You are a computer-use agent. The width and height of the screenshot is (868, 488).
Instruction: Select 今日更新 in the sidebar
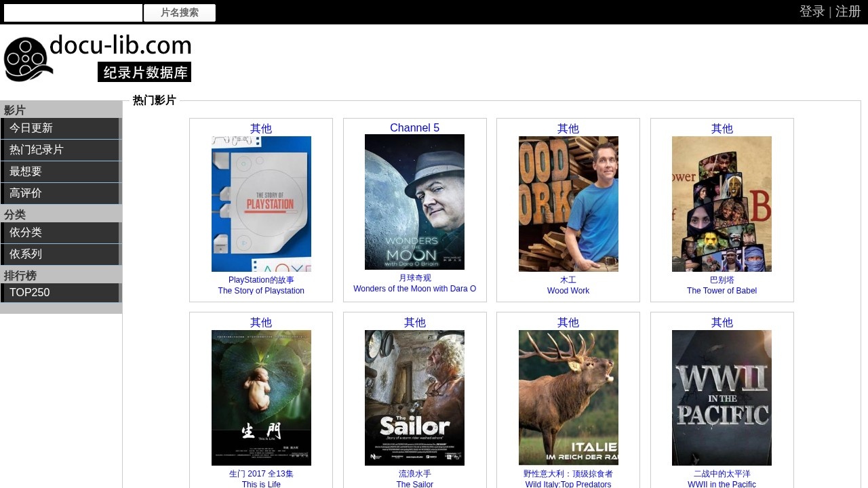60,128
